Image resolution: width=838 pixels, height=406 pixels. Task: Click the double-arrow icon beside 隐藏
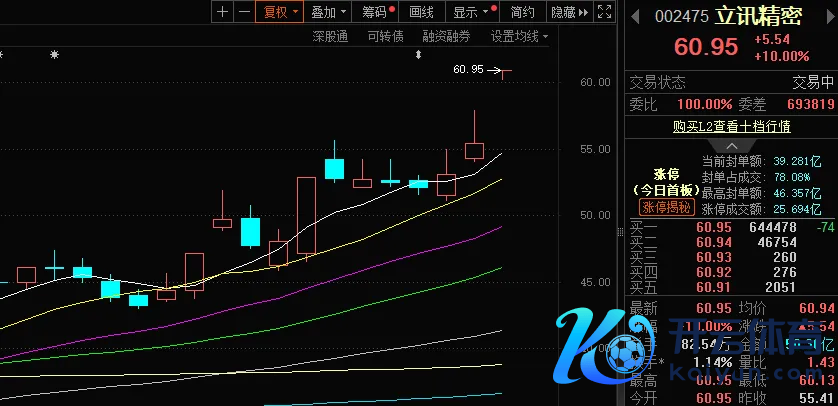(x=582, y=12)
